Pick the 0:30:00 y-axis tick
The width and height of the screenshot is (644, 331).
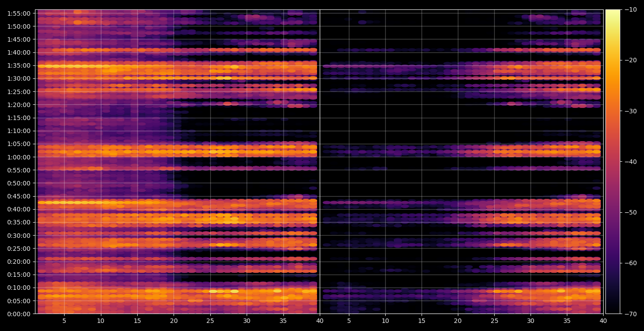(x=19, y=236)
